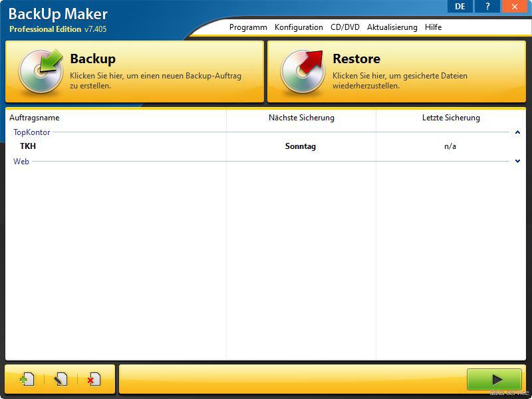Switch language using the DE button

click(460, 7)
